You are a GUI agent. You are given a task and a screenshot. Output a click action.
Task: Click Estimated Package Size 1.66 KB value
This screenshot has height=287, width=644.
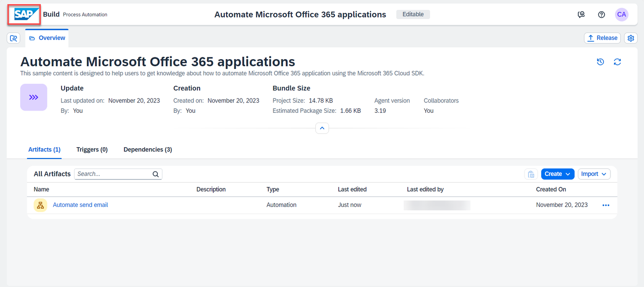[x=351, y=111]
